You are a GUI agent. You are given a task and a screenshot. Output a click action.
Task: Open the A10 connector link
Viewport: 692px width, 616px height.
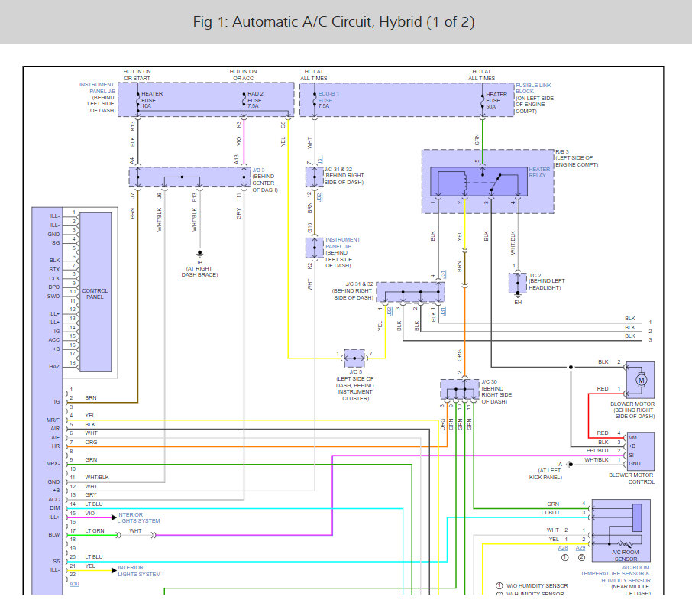(74, 584)
